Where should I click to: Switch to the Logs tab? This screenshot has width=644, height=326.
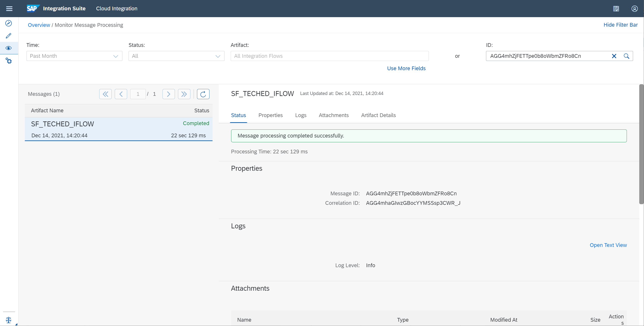click(301, 115)
